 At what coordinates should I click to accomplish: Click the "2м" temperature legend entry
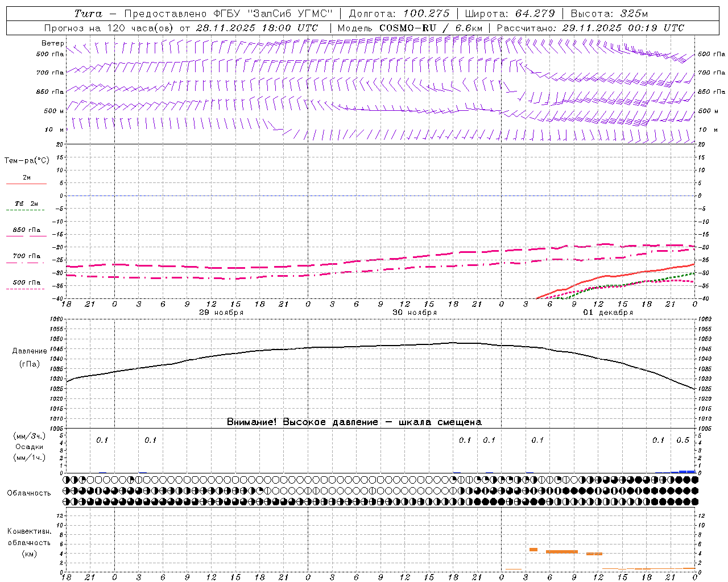pyautogui.click(x=27, y=178)
